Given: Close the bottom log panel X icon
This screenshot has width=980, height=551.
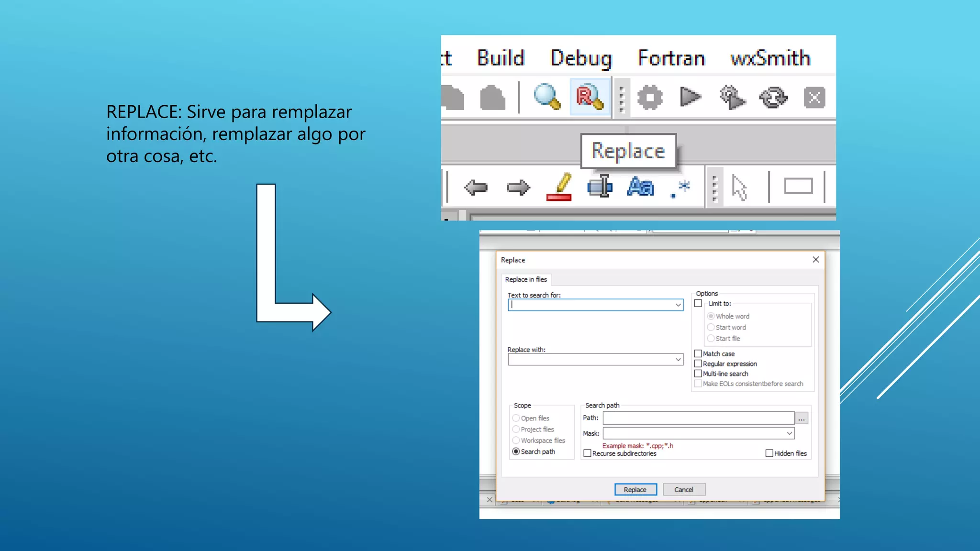Looking at the screenshot, I should (x=489, y=500).
